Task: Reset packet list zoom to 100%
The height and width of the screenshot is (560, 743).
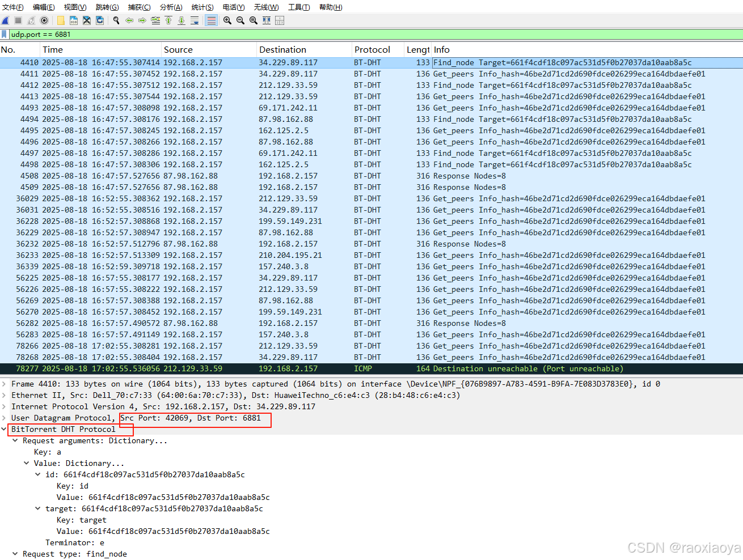Action: 252,20
